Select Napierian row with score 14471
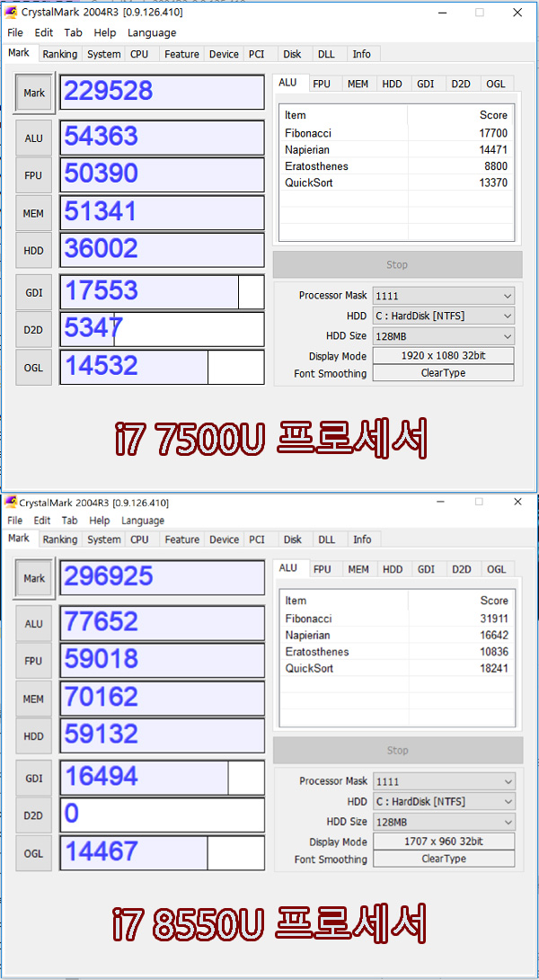Image resolution: width=539 pixels, height=980 pixels. click(x=396, y=150)
